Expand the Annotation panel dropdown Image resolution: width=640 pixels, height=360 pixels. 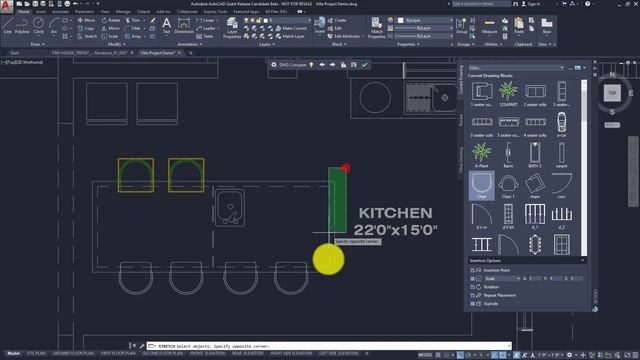[190, 44]
